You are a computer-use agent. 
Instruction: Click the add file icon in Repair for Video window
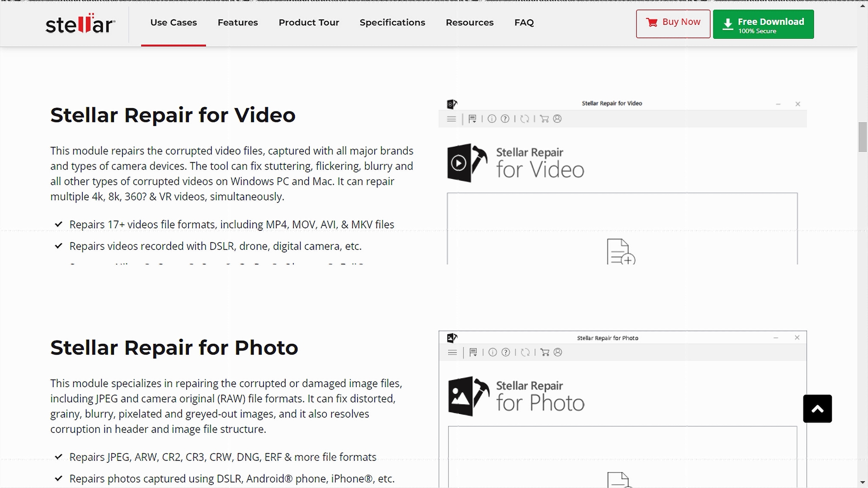tap(621, 252)
